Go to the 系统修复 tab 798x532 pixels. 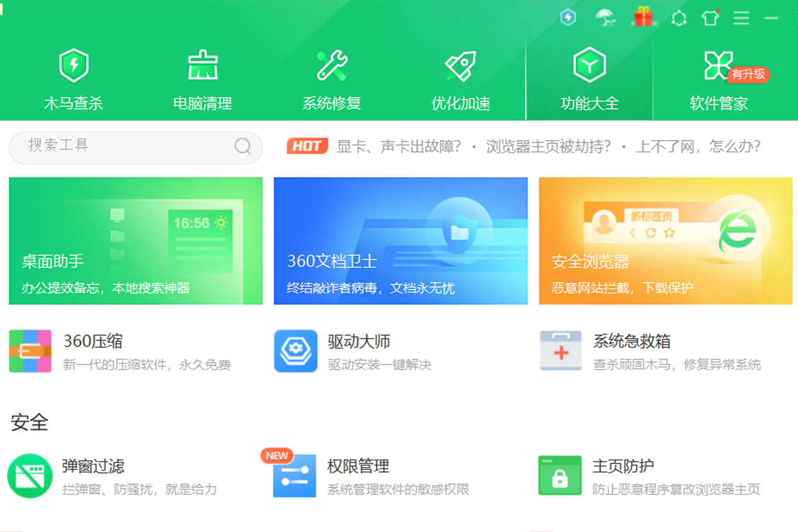click(332, 80)
